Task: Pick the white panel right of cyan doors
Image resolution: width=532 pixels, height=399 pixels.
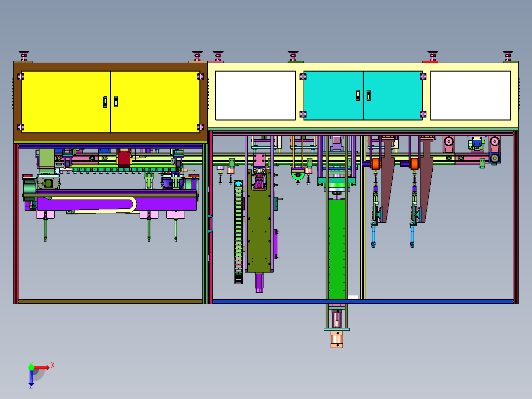Action: point(471,95)
